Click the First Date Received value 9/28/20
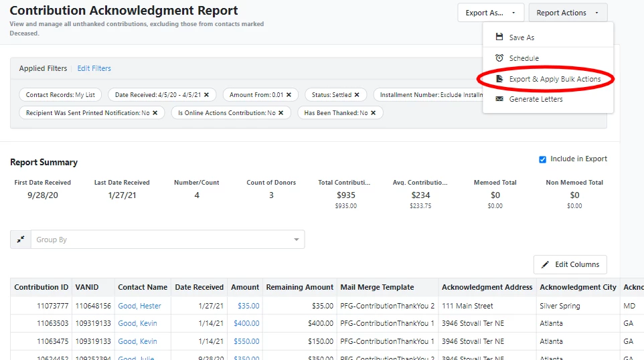 [x=43, y=195]
